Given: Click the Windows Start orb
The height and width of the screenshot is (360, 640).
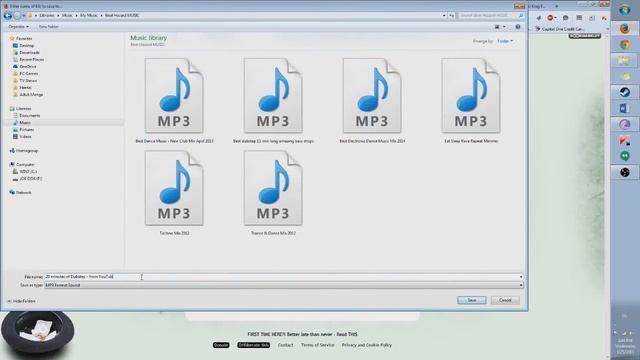Looking at the screenshot, I should pyautogui.click(x=624, y=10).
